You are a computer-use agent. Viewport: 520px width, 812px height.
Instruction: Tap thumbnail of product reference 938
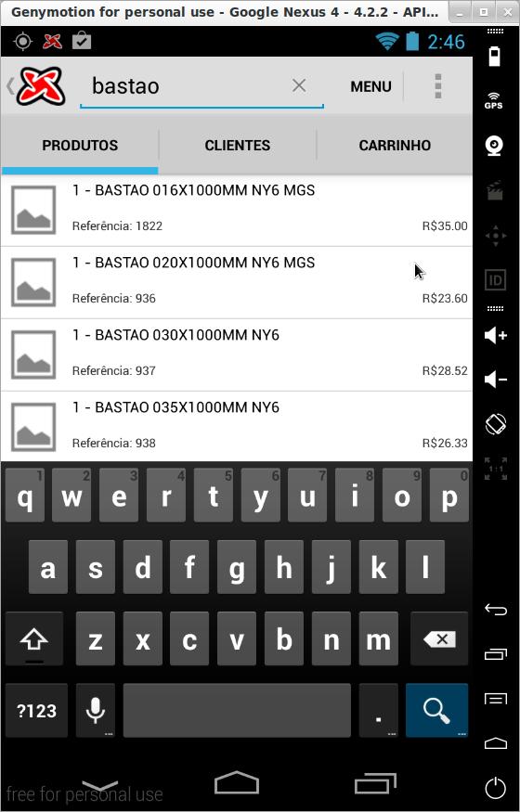[33, 427]
